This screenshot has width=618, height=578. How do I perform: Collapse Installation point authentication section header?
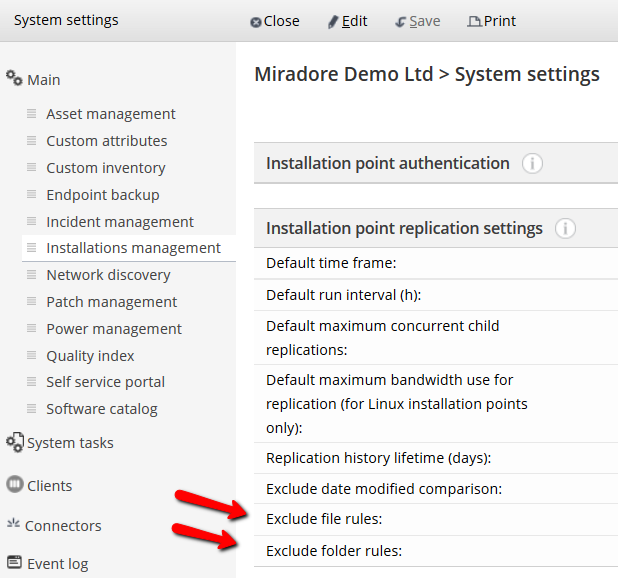pos(388,163)
